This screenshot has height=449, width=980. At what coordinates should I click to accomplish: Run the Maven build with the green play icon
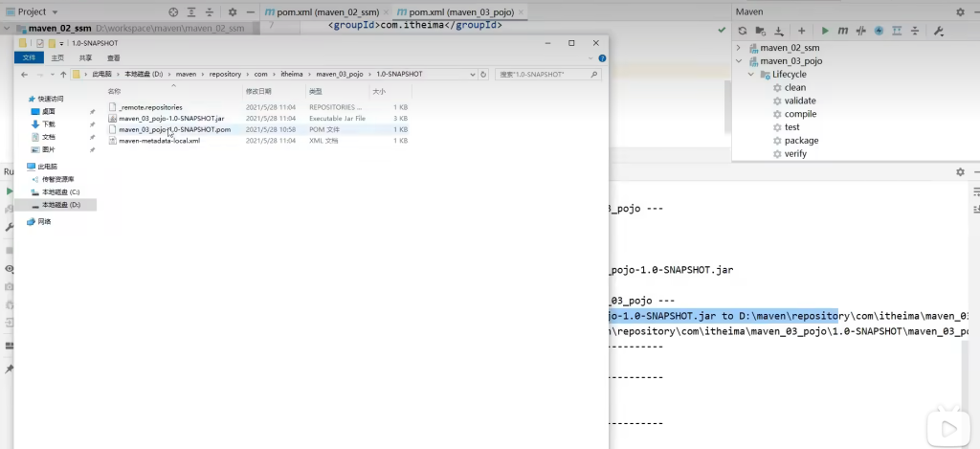(x=825, y=31)
